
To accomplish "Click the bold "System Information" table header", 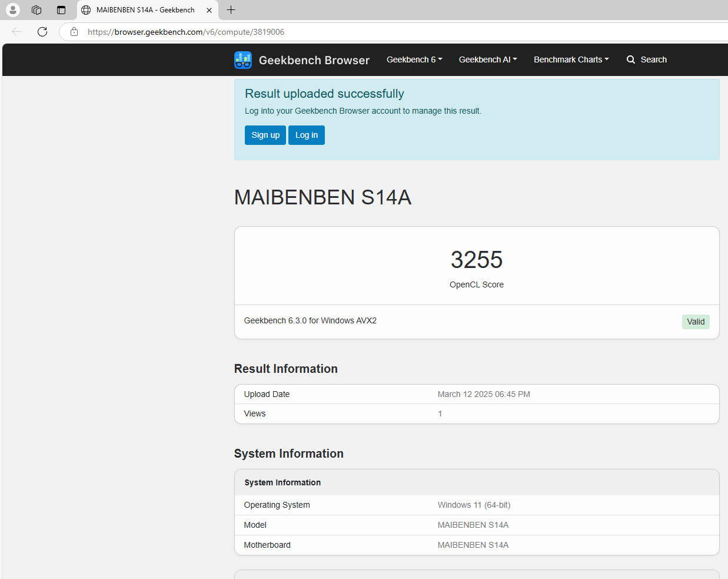I will tap(282, 482).
